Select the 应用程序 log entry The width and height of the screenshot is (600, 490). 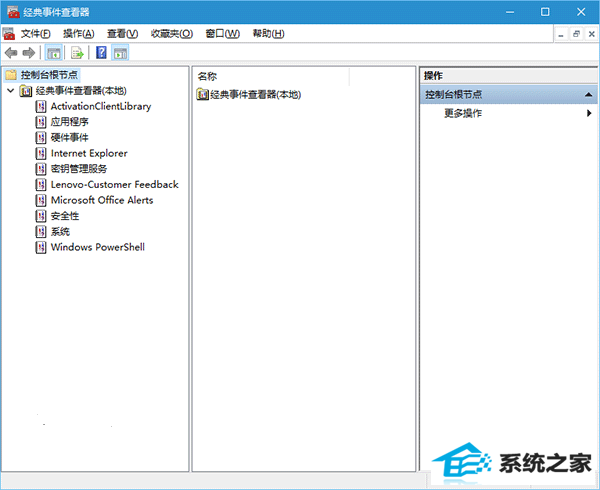click(x=70, y=122)
